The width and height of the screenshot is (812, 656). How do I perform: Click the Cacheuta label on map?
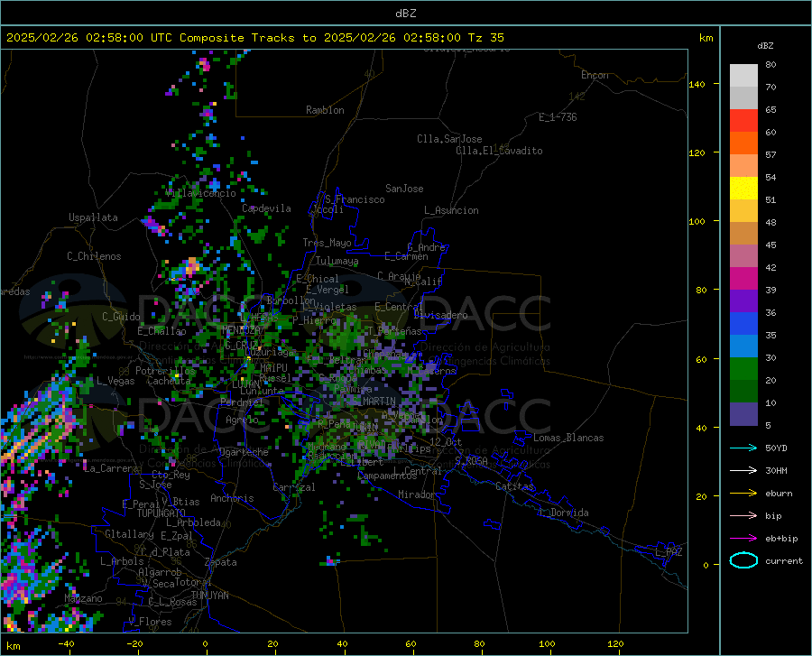[169, 381]
